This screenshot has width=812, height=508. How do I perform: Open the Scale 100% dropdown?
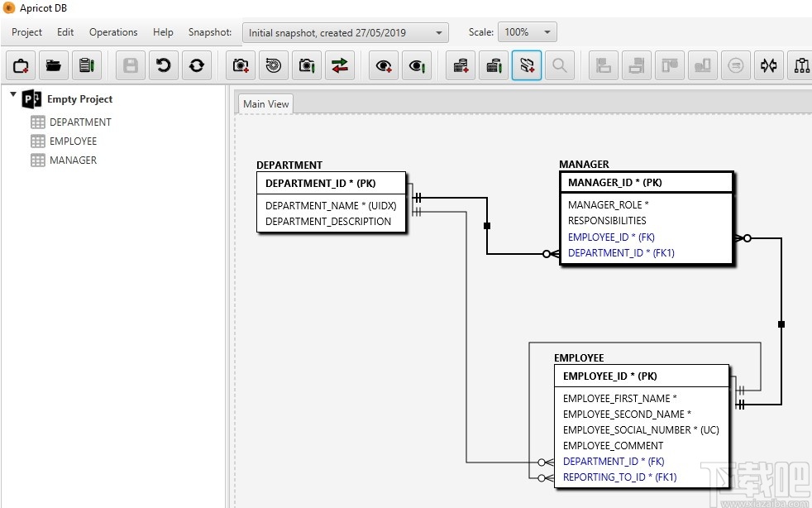coord(527,32)
